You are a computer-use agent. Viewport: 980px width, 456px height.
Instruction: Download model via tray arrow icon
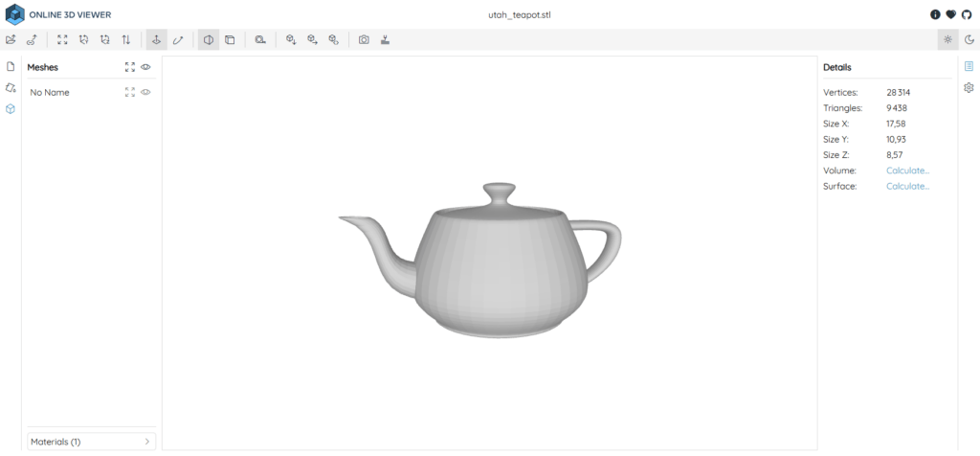[x=385, y=40]
